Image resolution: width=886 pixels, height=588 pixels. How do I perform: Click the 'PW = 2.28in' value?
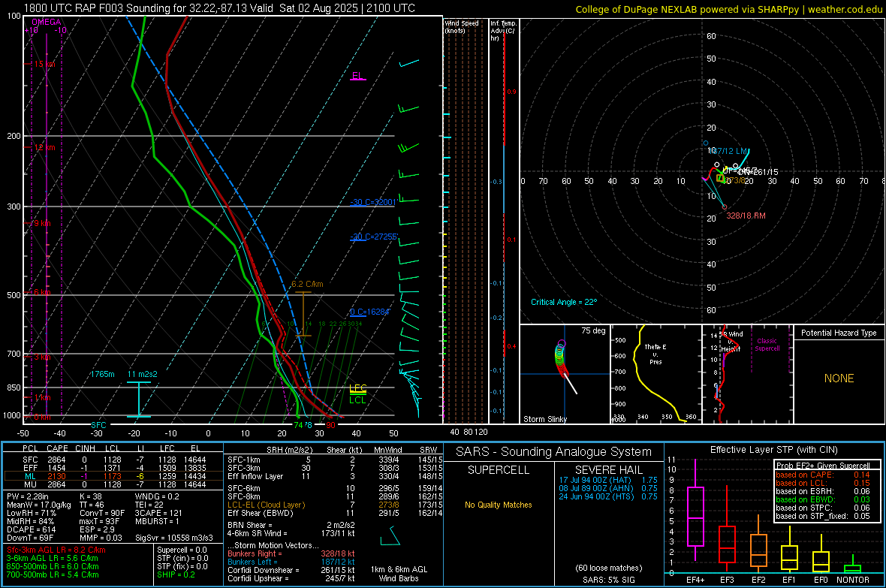(x=28, y=496)
